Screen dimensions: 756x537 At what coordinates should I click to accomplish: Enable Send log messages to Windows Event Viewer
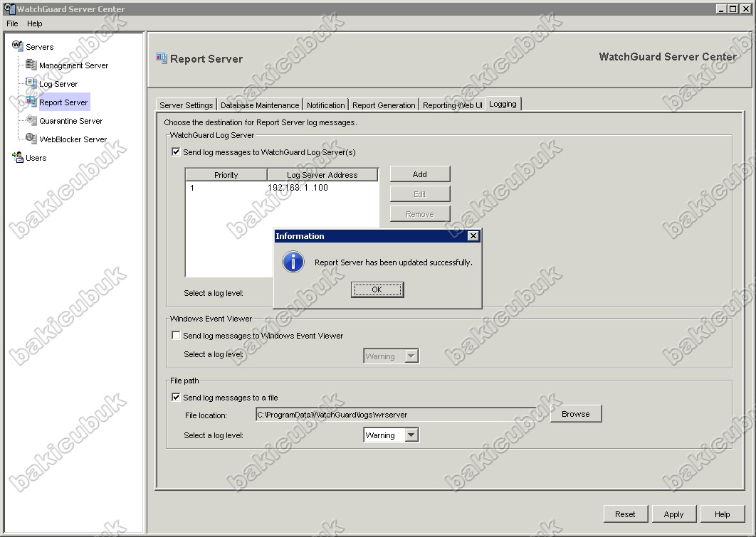[176, 336]
